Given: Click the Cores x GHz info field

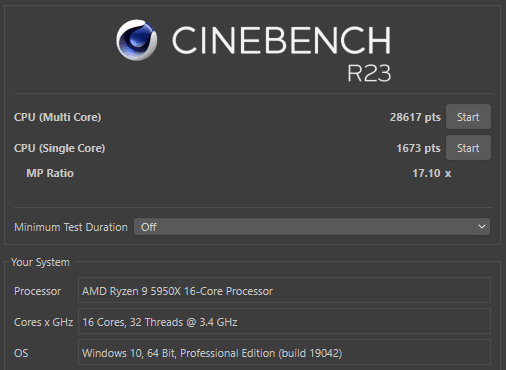Looking at the screenshot, I should [x=284, y=321].
